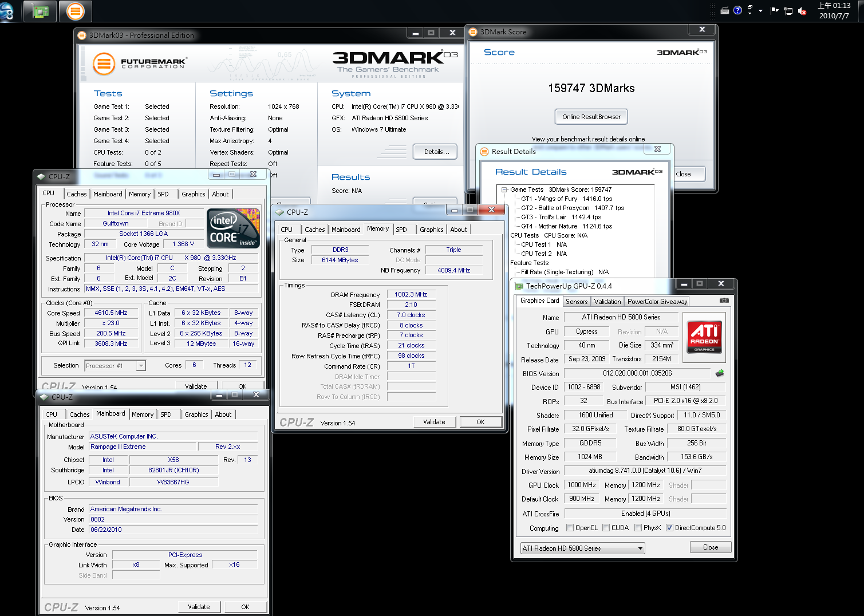Click the GPU-Z BIOS Version field
The image size is (864, 616).
click(x=637, y=373)
